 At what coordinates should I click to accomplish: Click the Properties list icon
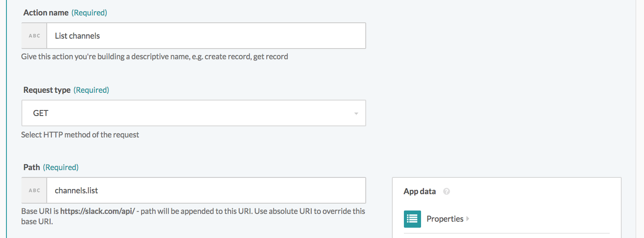(412, 219)
